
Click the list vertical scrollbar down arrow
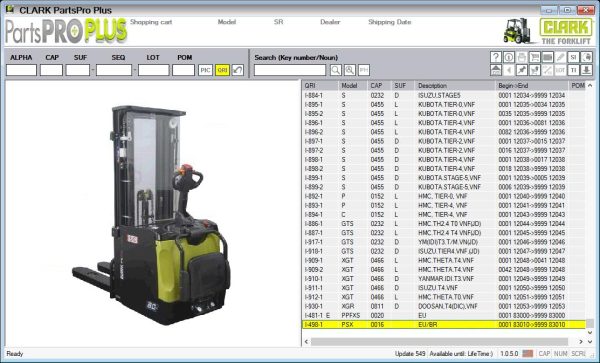tap(590, 332)
